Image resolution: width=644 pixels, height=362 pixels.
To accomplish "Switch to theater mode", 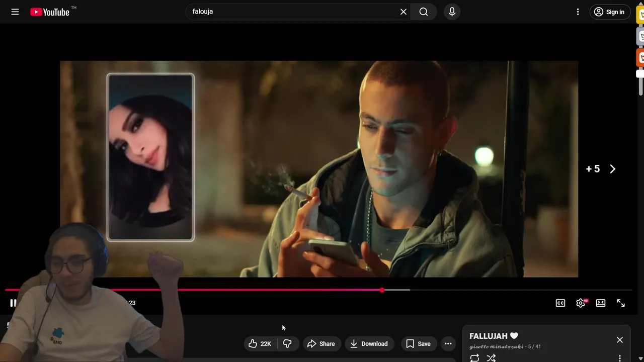I will (x=601, y=303).
